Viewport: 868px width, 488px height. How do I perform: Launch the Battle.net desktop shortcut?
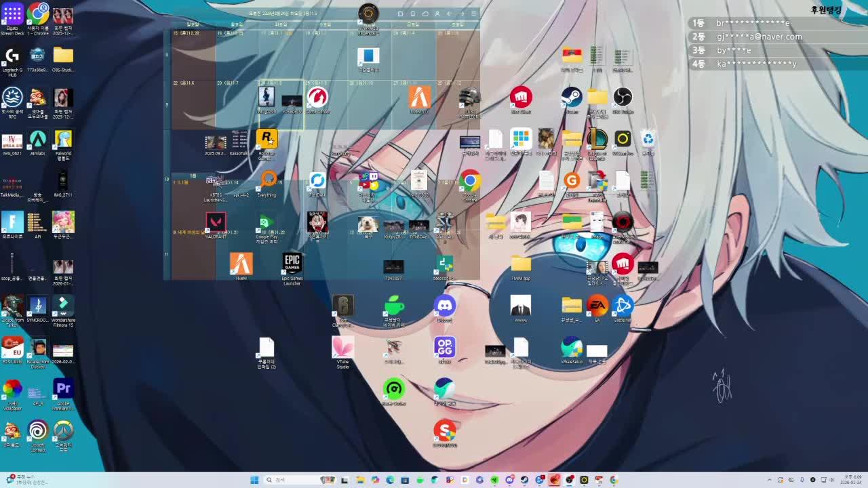623,309
